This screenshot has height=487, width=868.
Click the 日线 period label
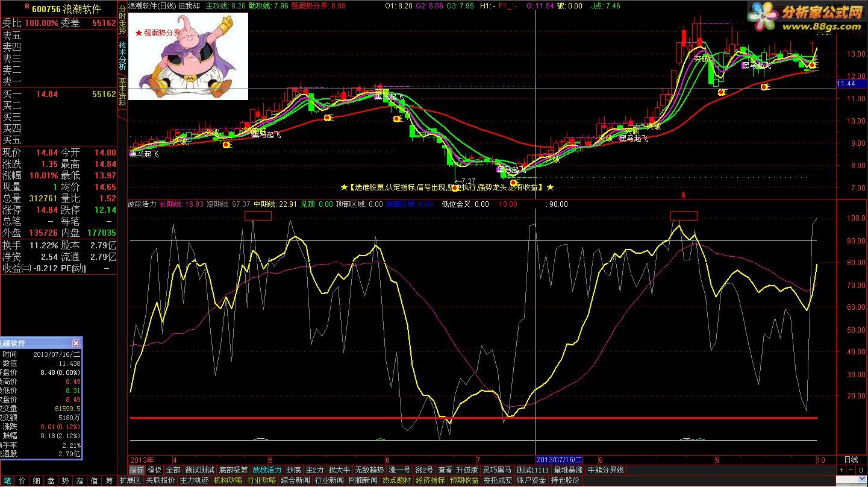pyautogui.click(x=851, y=460)
